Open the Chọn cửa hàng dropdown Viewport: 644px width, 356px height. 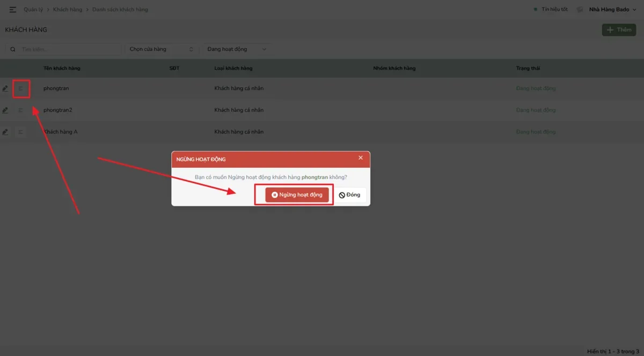tap(162, 49)
